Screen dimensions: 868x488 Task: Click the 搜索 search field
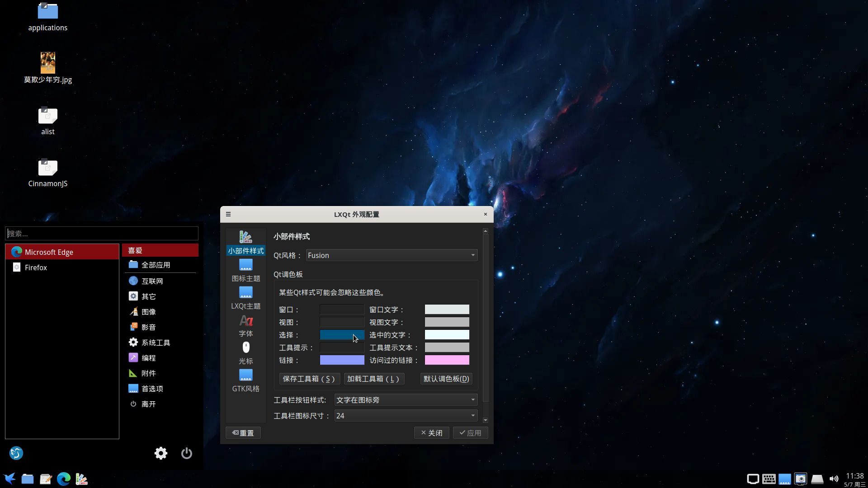pos(102,234)
